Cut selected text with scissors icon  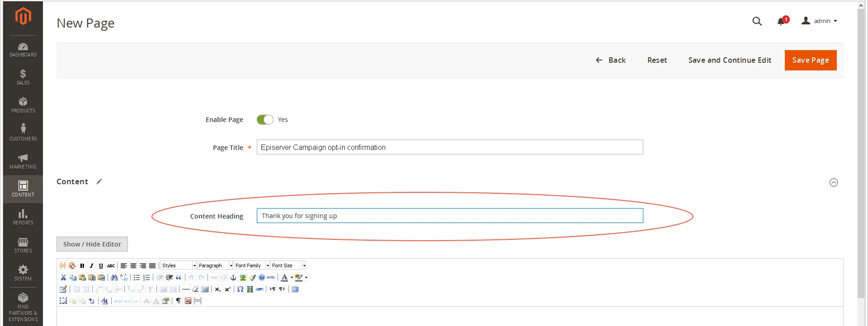pyautogui.click(x=63, y=277)
